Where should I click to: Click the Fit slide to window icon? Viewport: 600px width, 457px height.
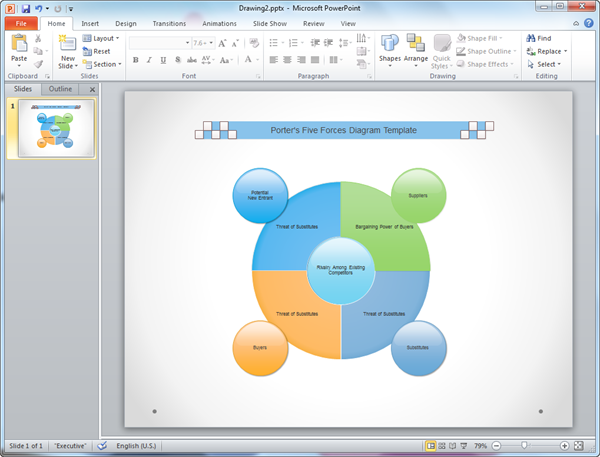579,445
